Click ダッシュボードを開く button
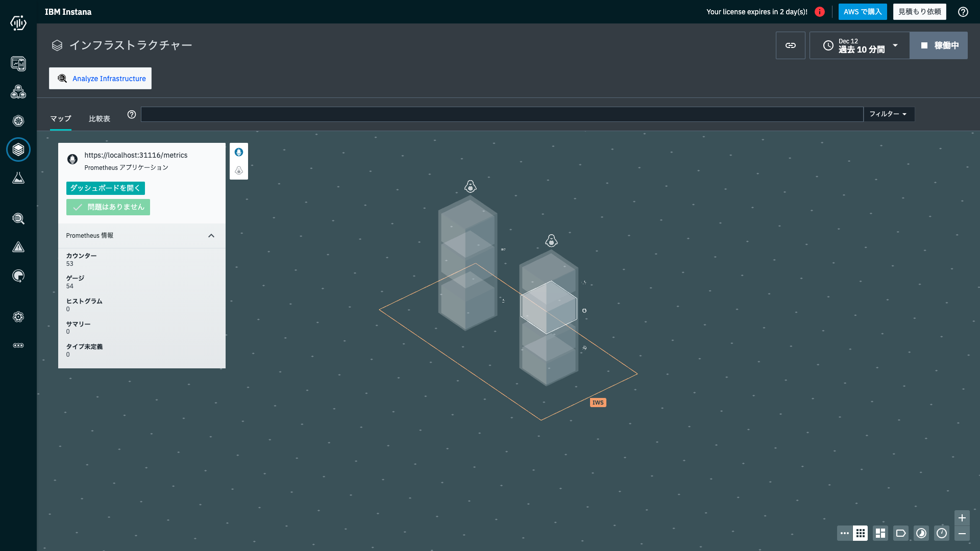980x551 pixels. [x=106, y=188]
